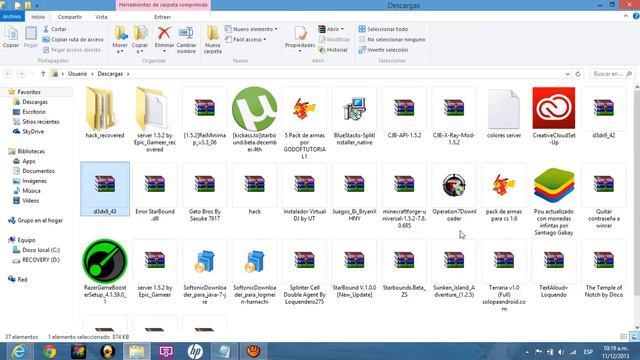Open Sitios recientes in navigation pane
Image resolution: width=640 pixels, height=360 pixels.
pyautogui.click(x=41, y=122)
